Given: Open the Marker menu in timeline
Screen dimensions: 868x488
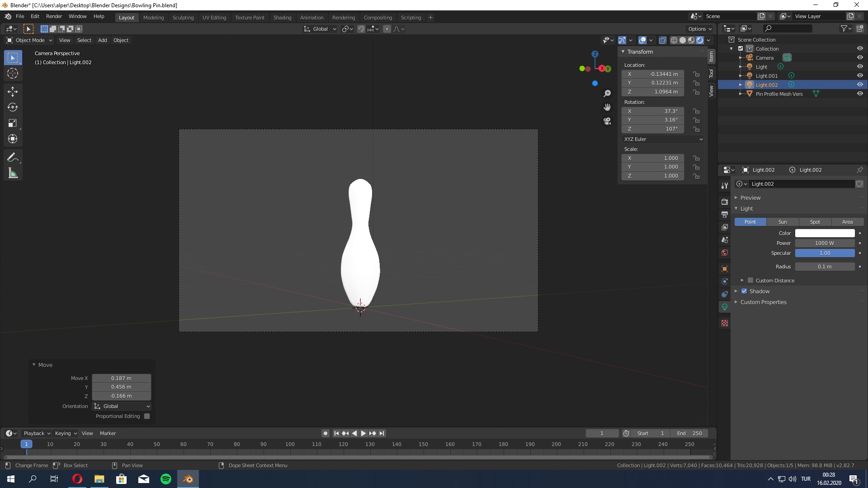Looking at the screenshot, I should tap(108, 433).
